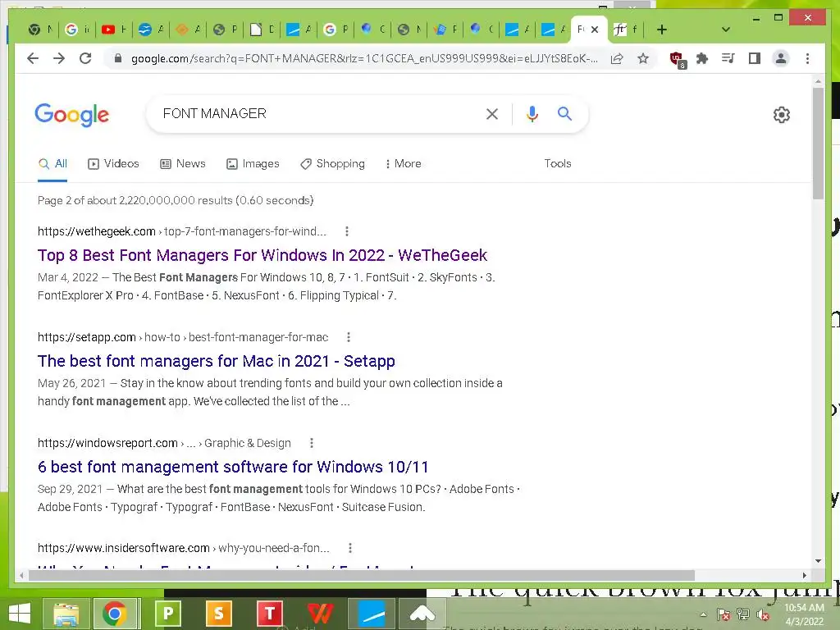The width and height of the screenshot is (840, 630).
Task: Select the All results tab
Action: pyautogui.click(x=52, y=163)
